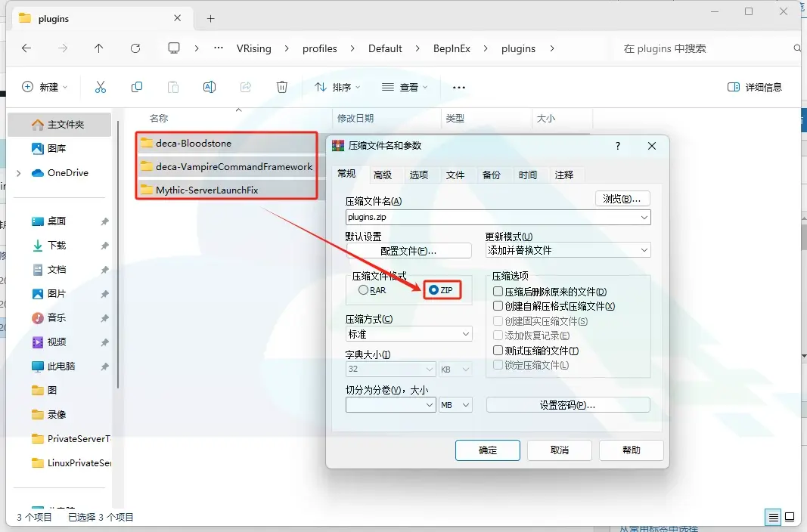
Task: Open the more options ellipsis in toolbar
Action: click(458, 88)
